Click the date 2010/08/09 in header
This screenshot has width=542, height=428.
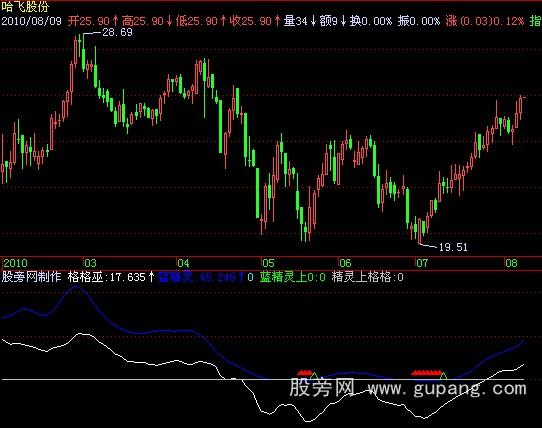click(x=31, y=21)
